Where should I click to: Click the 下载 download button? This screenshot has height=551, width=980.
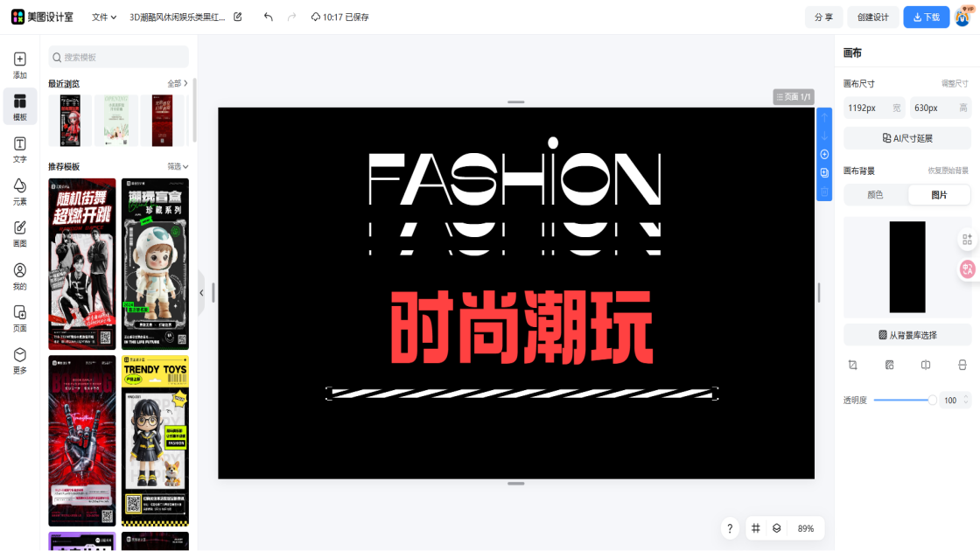click(x=926, y=17)
